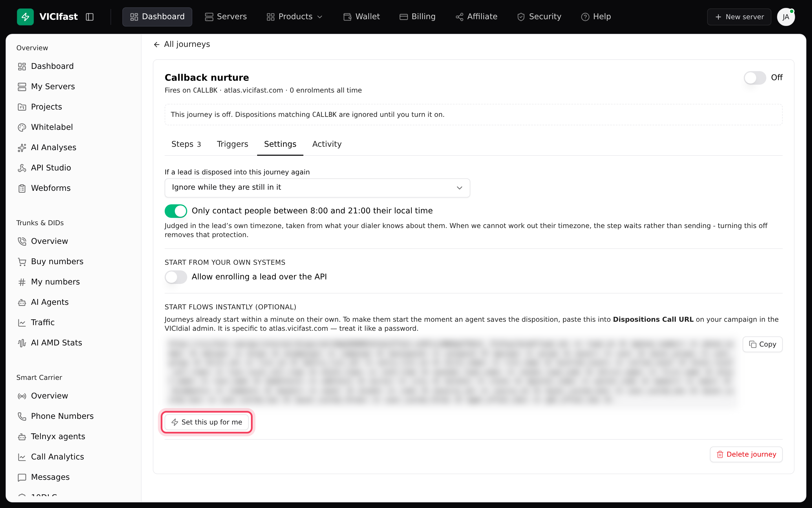Open Help in the top navigation

click(x=596, y=17)
